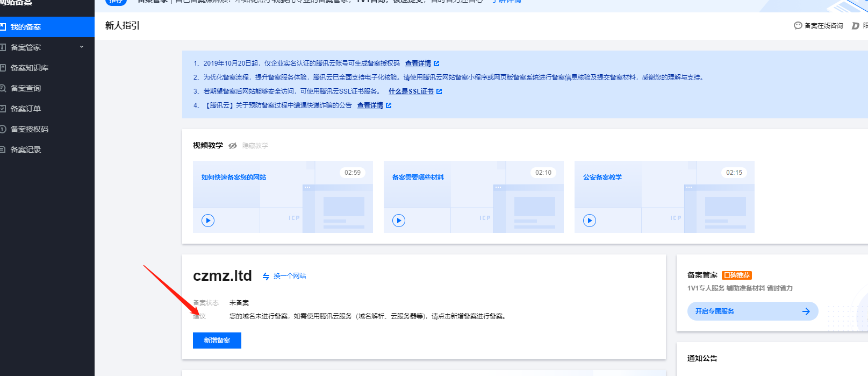Open 备案需要哪些材料 video thumbnail
The height and width of the screenshot is (376, 868).
(474, 197)
